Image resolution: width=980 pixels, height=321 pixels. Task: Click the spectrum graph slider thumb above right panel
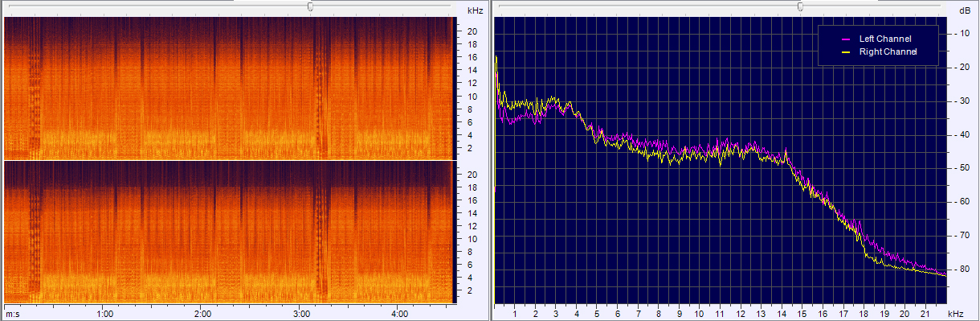(799, 6)
